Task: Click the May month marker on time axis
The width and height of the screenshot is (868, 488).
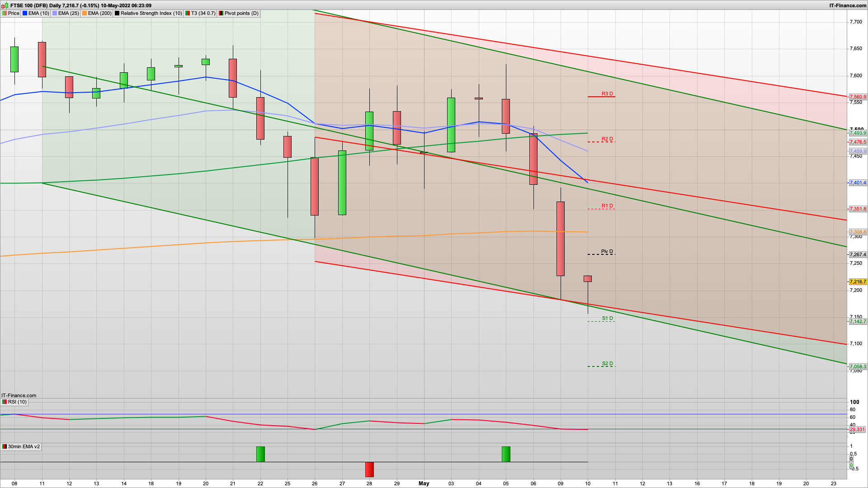Action: [424, 483]
